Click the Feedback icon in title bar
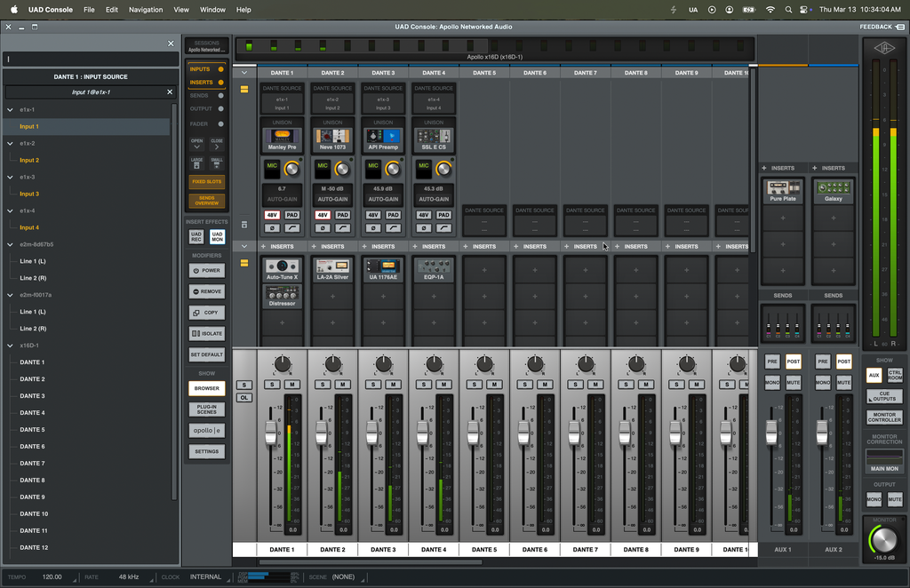910x588 pixels. pyautogui.click(x=899, y=27)
